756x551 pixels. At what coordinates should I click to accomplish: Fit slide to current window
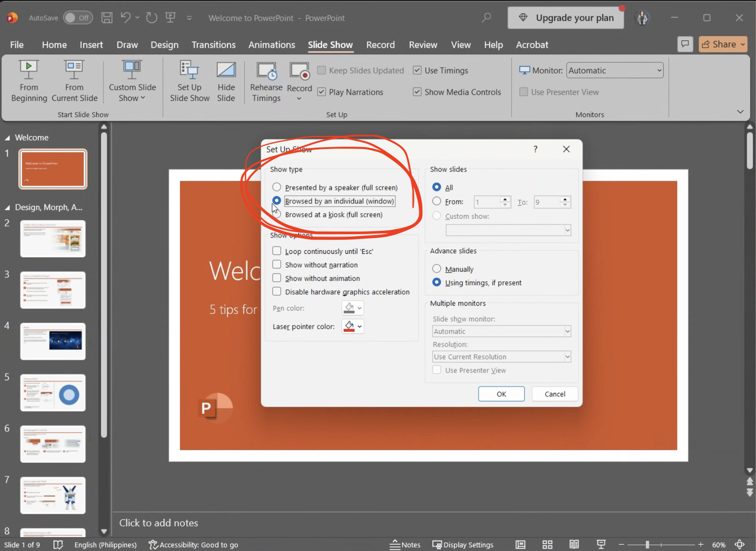[x=740, y=545]
